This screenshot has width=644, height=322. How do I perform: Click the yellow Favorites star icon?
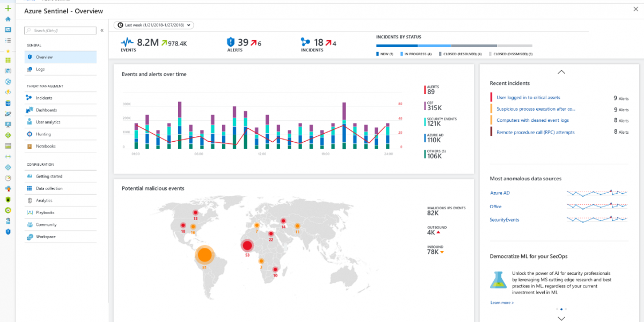8,51
